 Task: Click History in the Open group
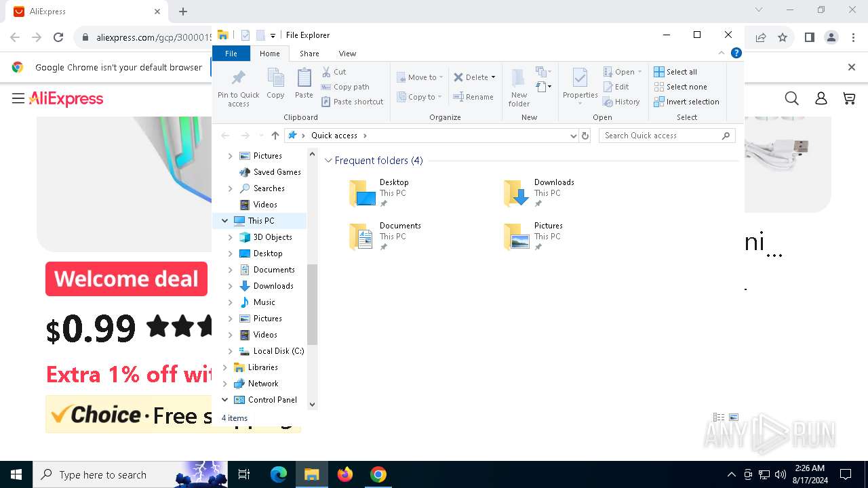(621, 102)
